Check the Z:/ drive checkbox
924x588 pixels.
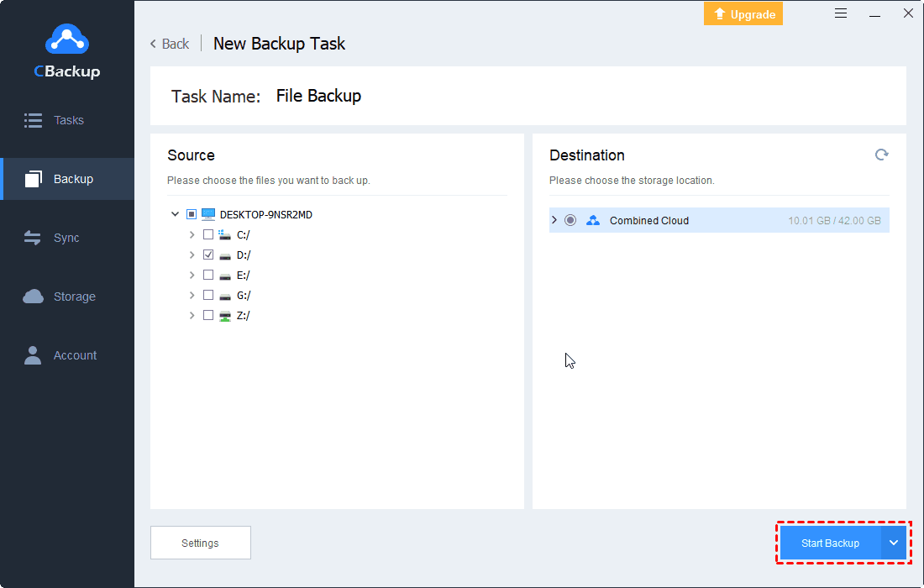click(x=208, y=315)
